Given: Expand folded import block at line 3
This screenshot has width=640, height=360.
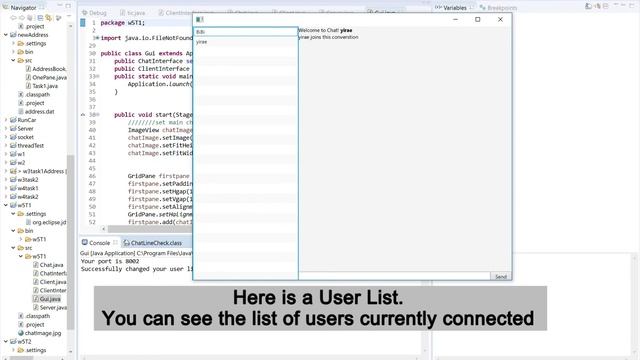Looking at the screenshot, I should click(97, 38).
